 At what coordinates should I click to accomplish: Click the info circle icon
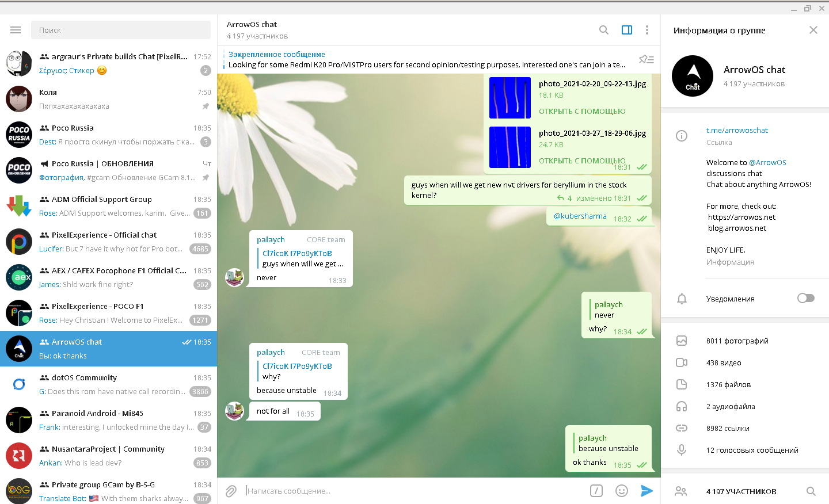[682, 136]
